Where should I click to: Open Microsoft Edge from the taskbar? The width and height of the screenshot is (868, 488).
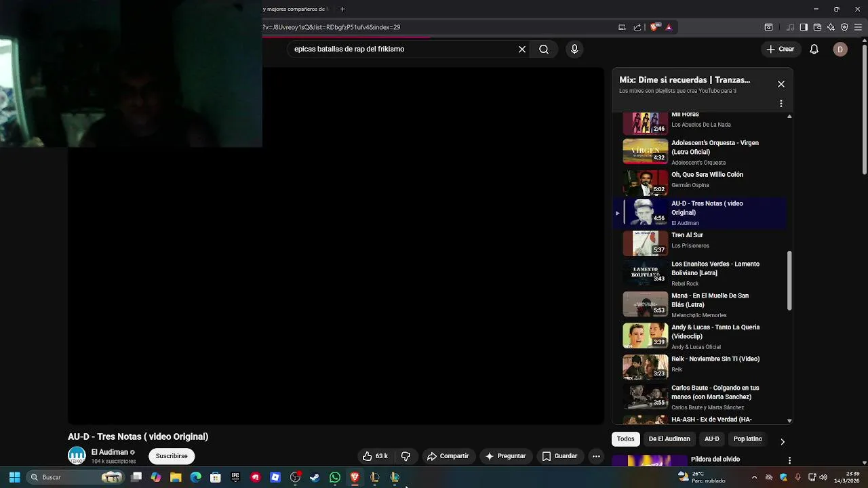pos(195,477)
